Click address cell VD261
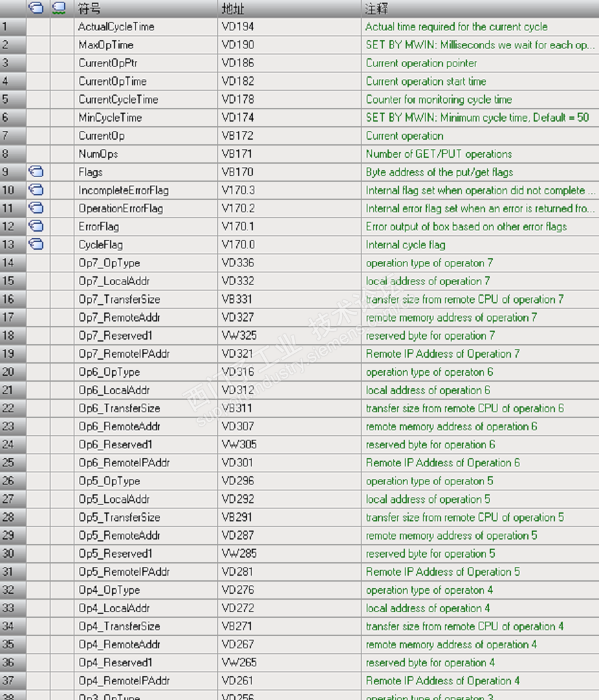Image resolution: width=599 pixels, height=700 pixels. [x=290, y=681]
